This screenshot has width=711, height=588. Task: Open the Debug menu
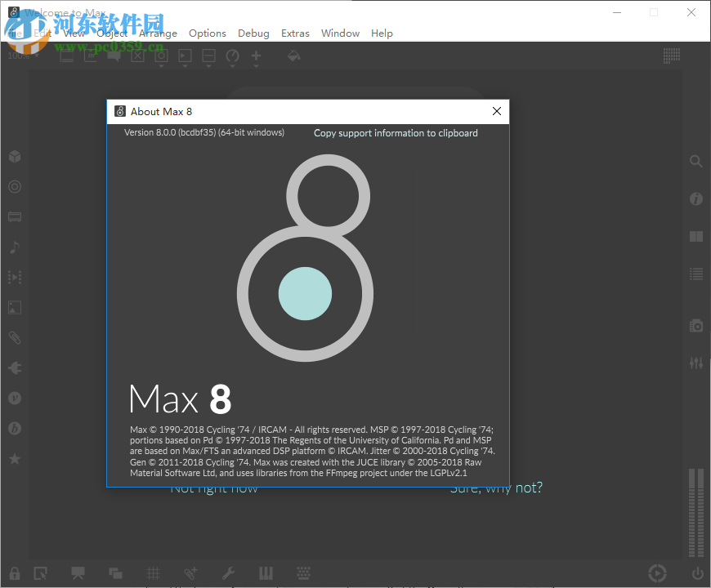point(253,33)
